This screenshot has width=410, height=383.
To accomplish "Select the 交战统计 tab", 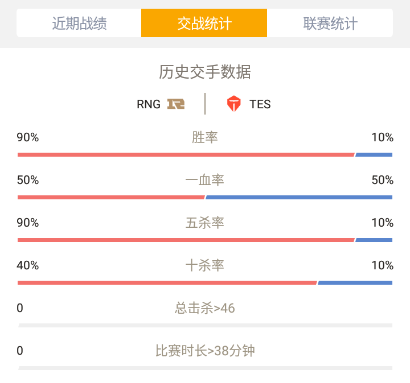I will [x=204, y=23].
